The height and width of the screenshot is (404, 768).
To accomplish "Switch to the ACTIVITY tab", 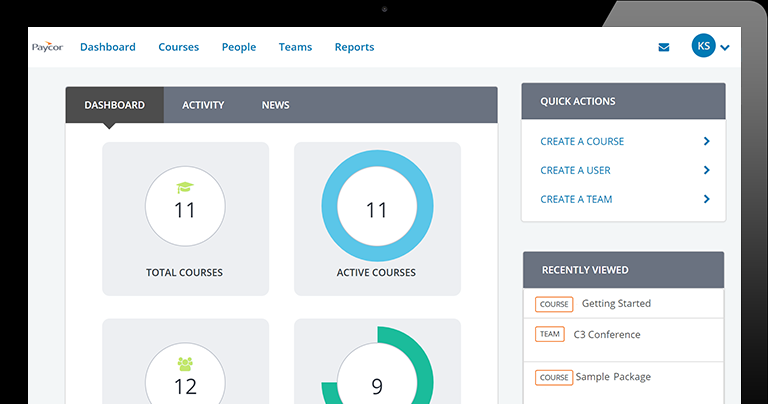I will tap(203, 105).
